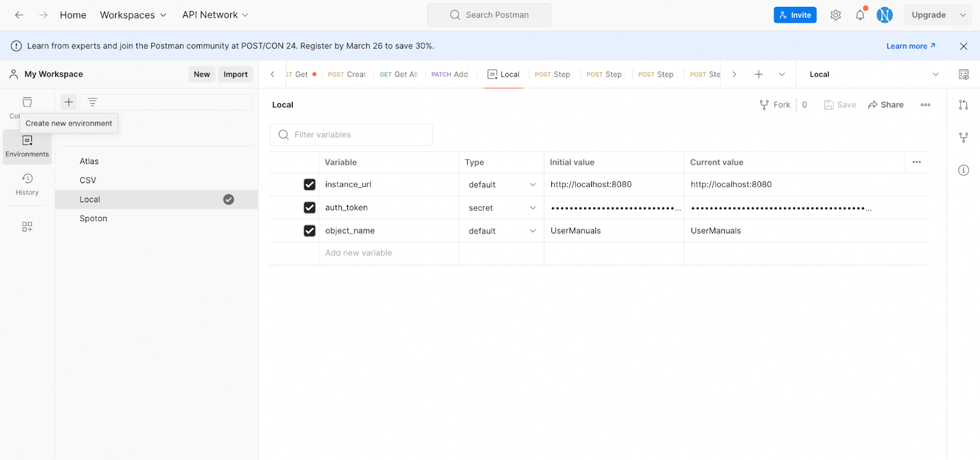Click the fork count 0
The height and width of the screenshot is (460, 980).
click(804, 105)
